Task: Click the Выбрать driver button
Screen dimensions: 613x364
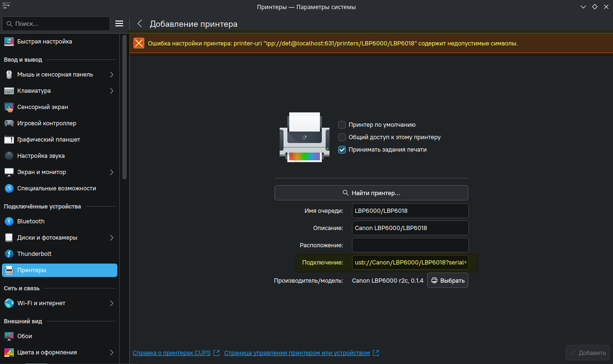Action: (x=448, y=281)
